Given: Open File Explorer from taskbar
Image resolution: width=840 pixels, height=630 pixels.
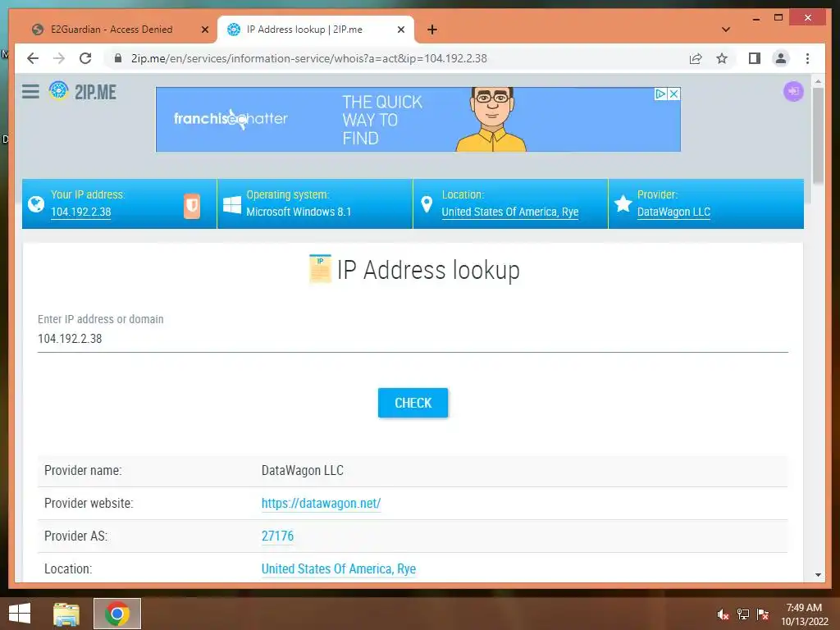Looking at the screenshot, I should tap(66, 614).
